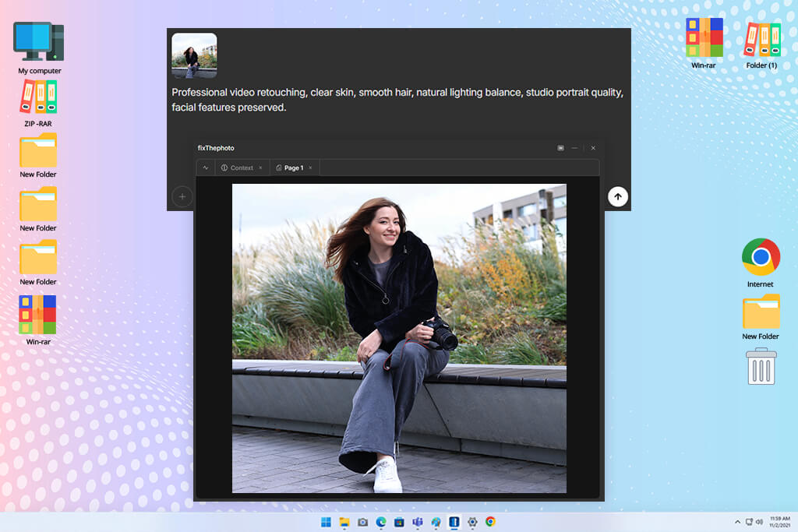798x532 pixels.
Task: Close the Page 1 tab with its x
Action: tap(310, 167)
